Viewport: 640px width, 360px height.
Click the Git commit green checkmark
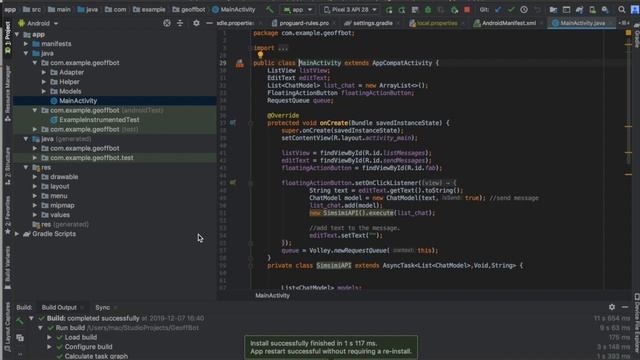pos(511,9)
